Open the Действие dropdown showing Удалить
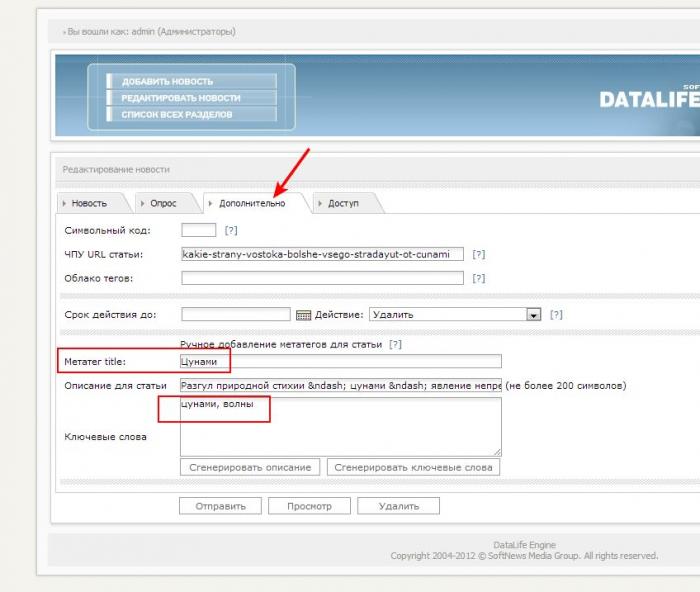Image resolution: width=700 pixels, height=592 pixels. [x=455, y=314]
